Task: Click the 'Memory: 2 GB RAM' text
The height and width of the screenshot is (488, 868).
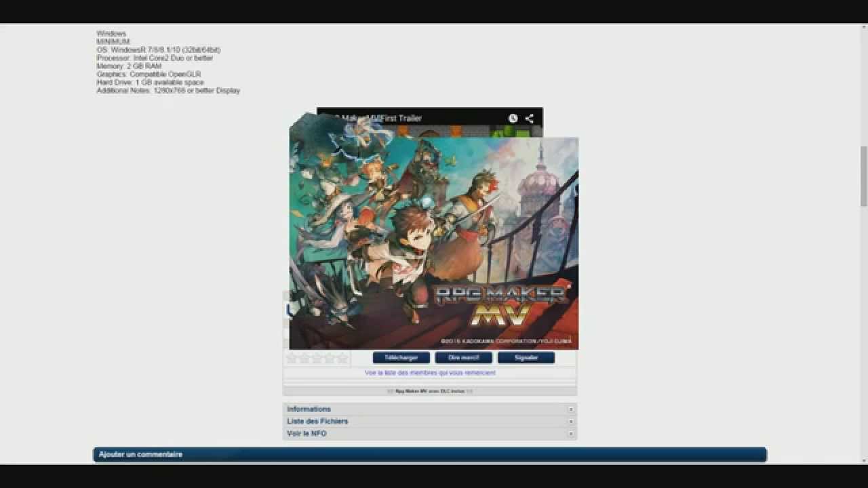Action: 129,66
